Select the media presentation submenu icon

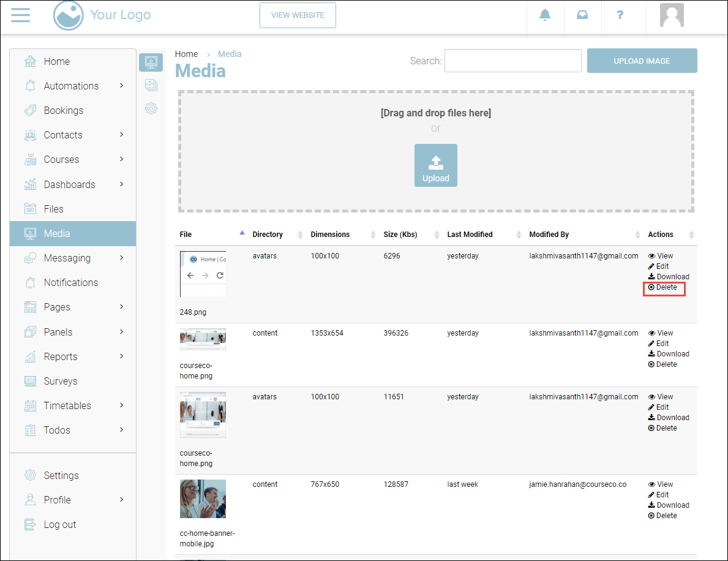pyautogui.click(x=151, y=62)
